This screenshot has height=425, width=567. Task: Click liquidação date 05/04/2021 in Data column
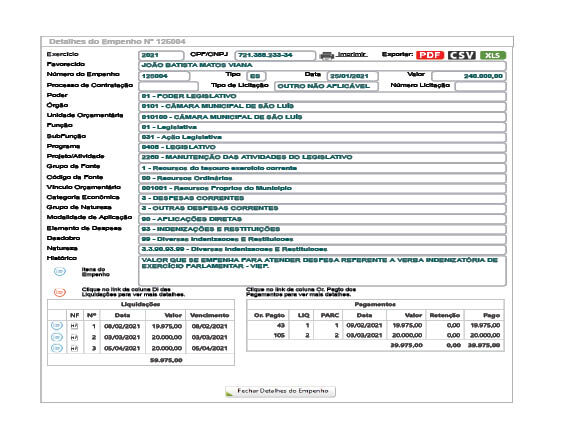pyautogui.click(x=122, y=348)
